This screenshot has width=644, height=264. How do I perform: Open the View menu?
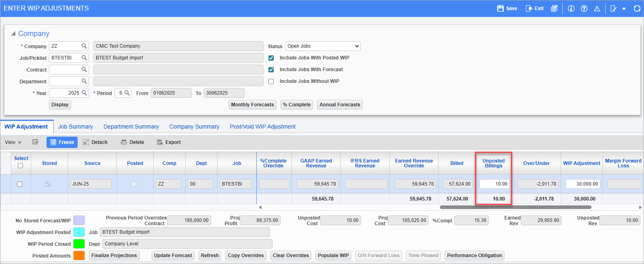pos(13,142)
